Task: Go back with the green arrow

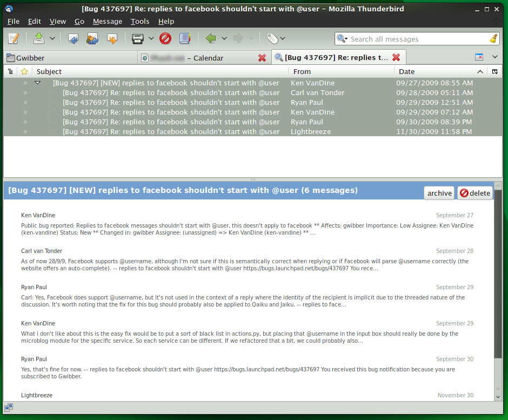Action: coord(211,38)
